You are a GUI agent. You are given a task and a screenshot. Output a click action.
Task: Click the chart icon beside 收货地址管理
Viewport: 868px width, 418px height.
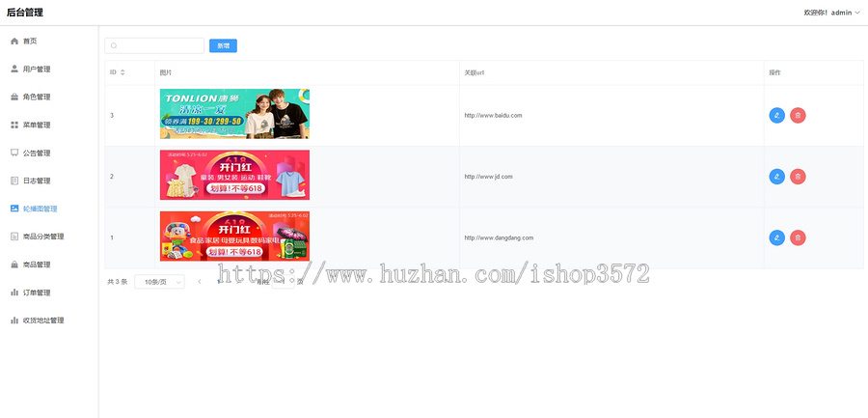[x=14, y=320]
